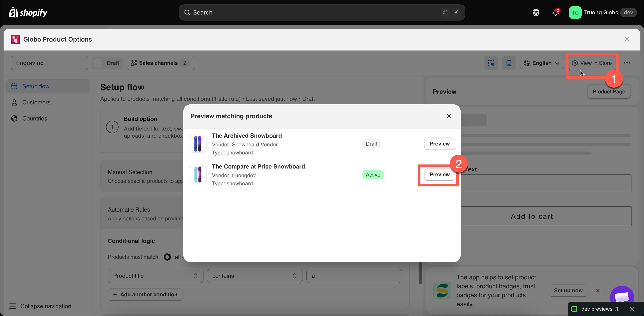The image size is (644, 316).
Task: Open the Sidekick assistant icon
Action: coord(536,13)
